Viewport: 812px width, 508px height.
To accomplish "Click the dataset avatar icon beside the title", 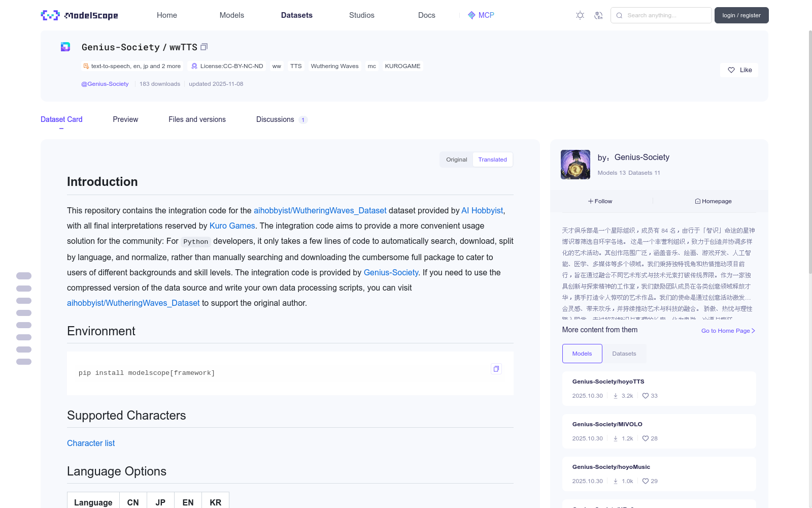I will (x=65, y=47).
